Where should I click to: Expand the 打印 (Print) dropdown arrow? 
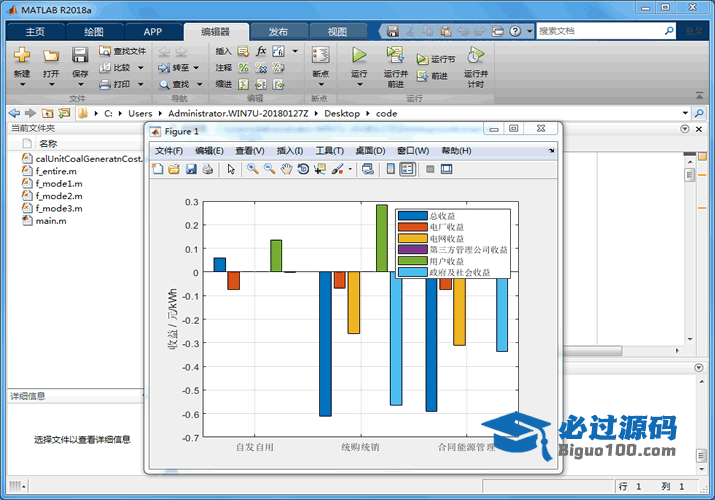click(x=139, y=84)
